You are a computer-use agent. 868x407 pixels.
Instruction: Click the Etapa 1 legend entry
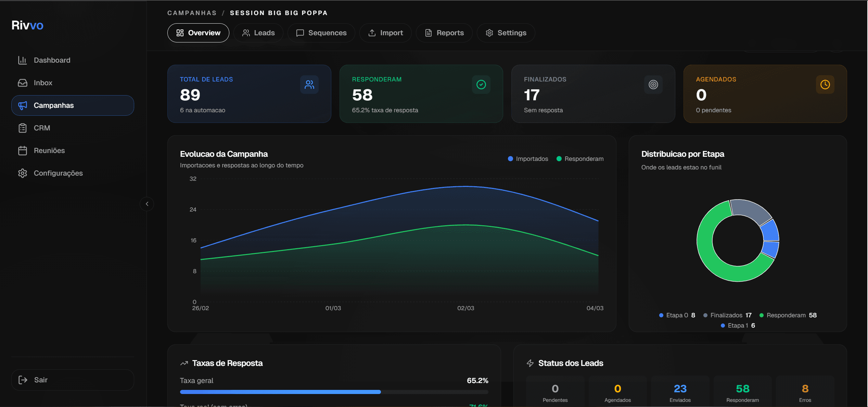click(x=737, y=325)
